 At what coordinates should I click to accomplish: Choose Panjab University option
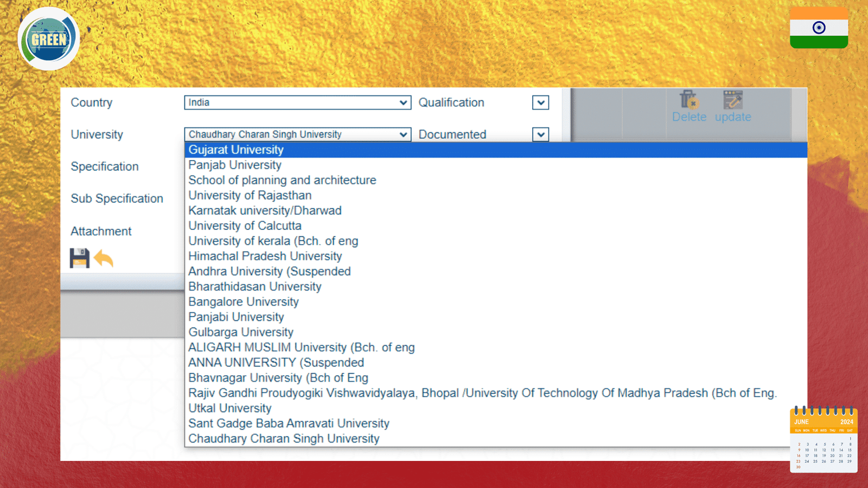point(235,165)
